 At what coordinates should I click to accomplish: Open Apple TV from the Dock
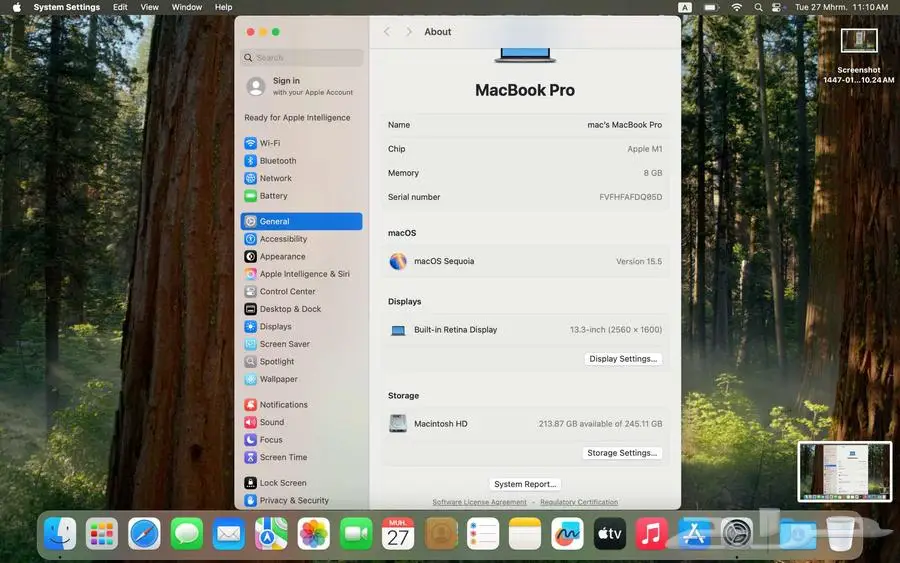[x=610, y=534]
